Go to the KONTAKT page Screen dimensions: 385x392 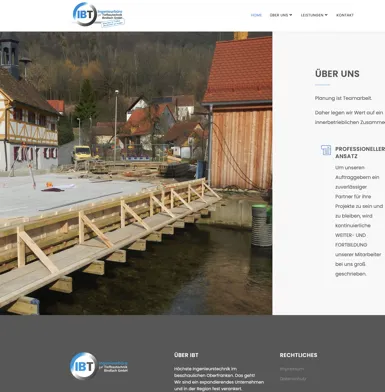point(345,15)
